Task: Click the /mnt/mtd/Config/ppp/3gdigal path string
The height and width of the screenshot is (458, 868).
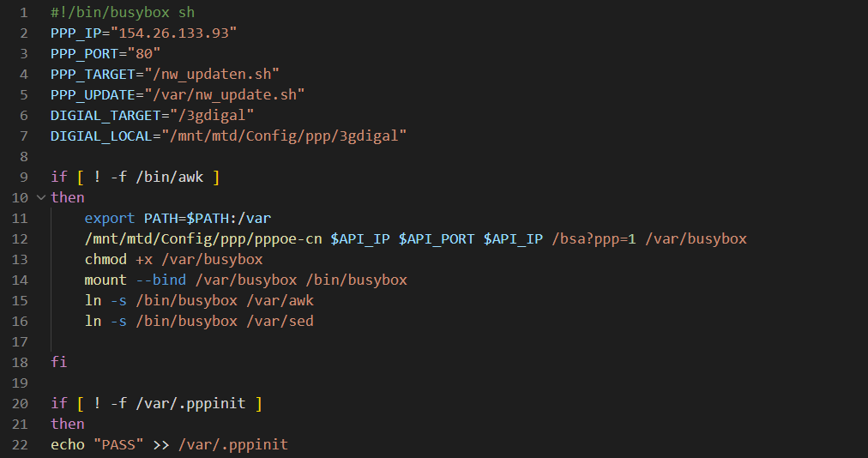Action: [x=284, y=136]
